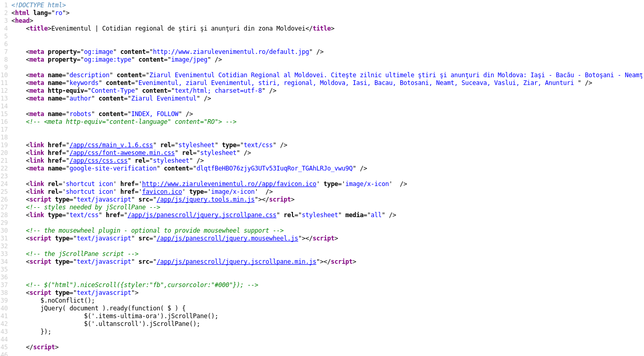Click the opening head tag on line 3

click(x=22, y=21)
